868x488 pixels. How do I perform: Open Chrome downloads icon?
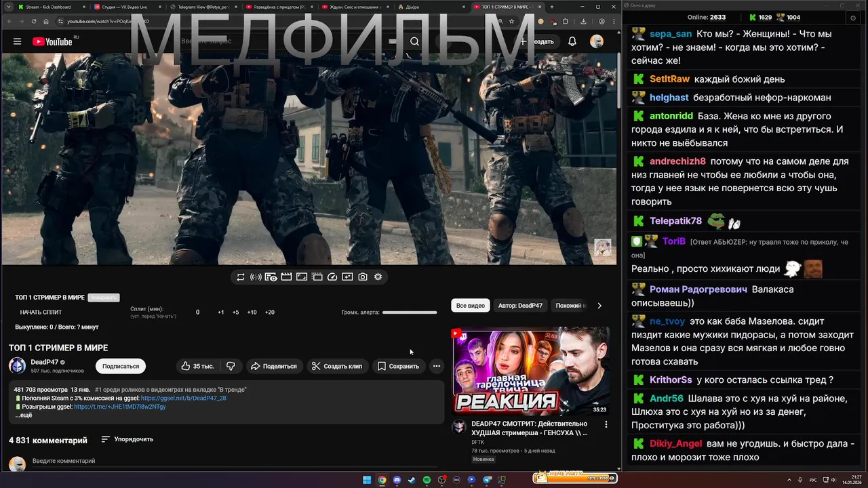point(583,22)
